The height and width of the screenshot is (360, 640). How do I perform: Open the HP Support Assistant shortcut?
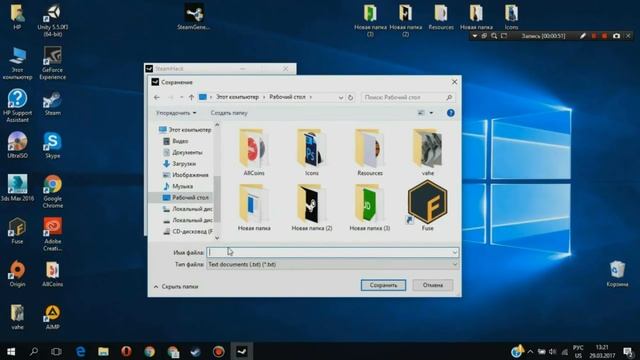point(17,106)
